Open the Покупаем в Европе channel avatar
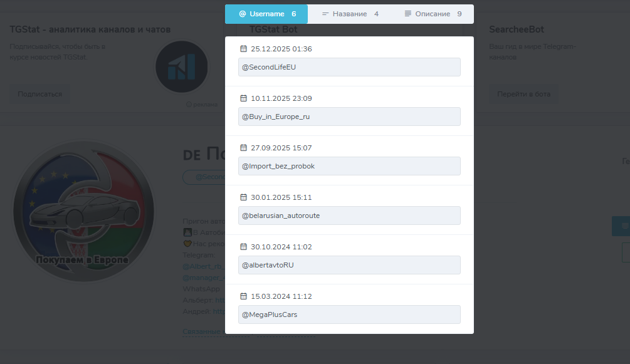 pos(83,211)
